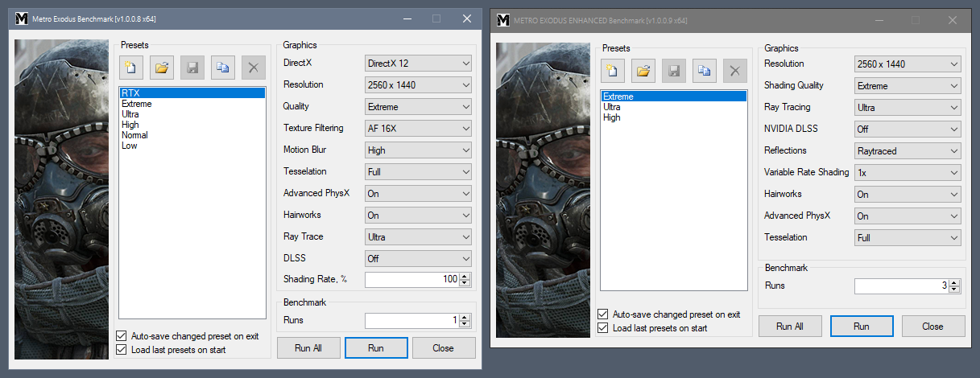Click Save preset icon in Enhanced Benchmark window
This screenshot has height=378, width=980.
[674, 71]
